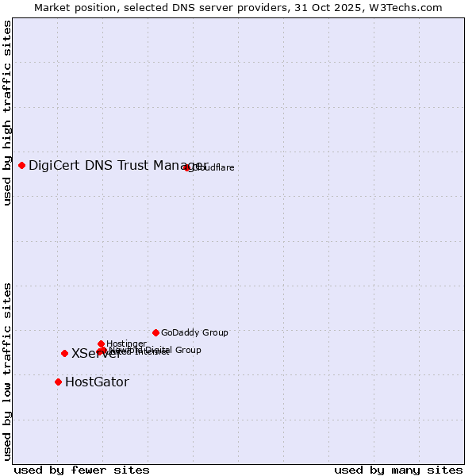Click the 'used by high traffic sites' axis label
Viewport: 476px width, 476px height.
[x=7, y=113]
